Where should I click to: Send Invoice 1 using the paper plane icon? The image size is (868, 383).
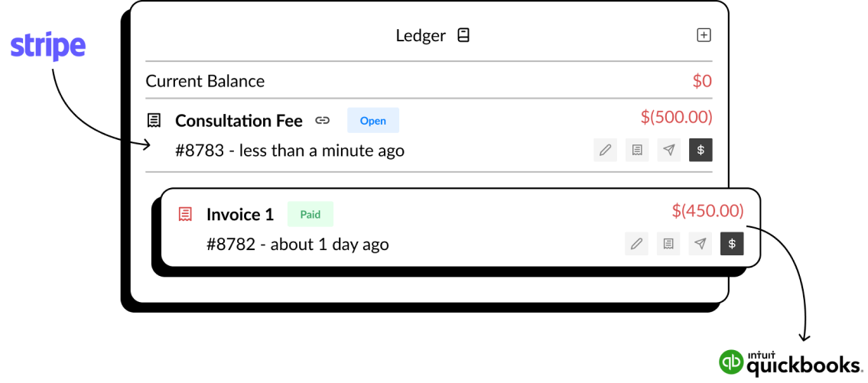[701, 244]
